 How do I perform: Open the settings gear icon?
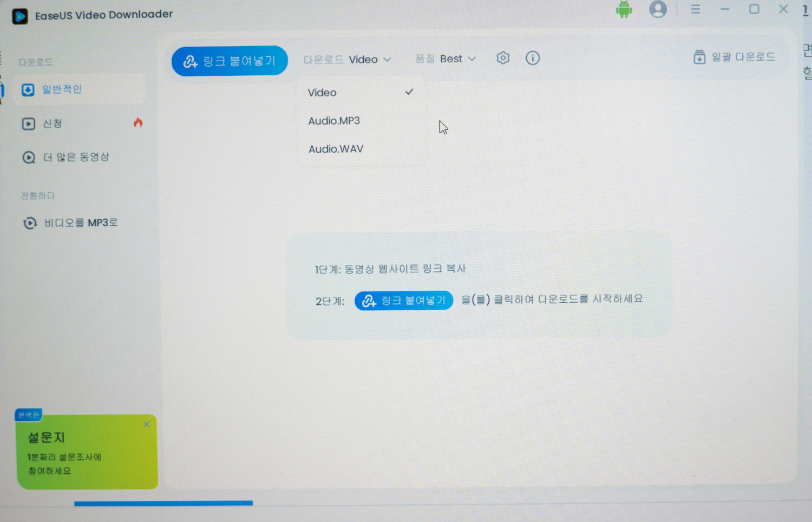503,58
